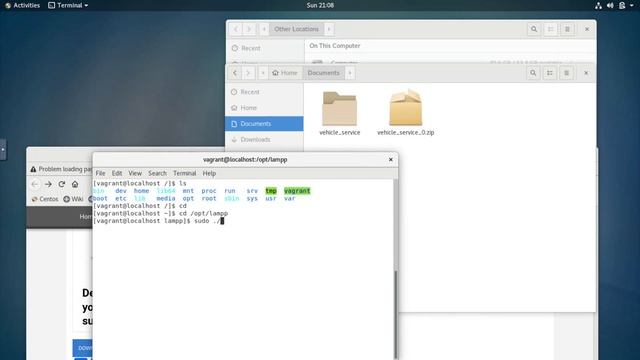Open terminal Search menu
The height and width of the screenshot is (360, 640).
(158, 173)
